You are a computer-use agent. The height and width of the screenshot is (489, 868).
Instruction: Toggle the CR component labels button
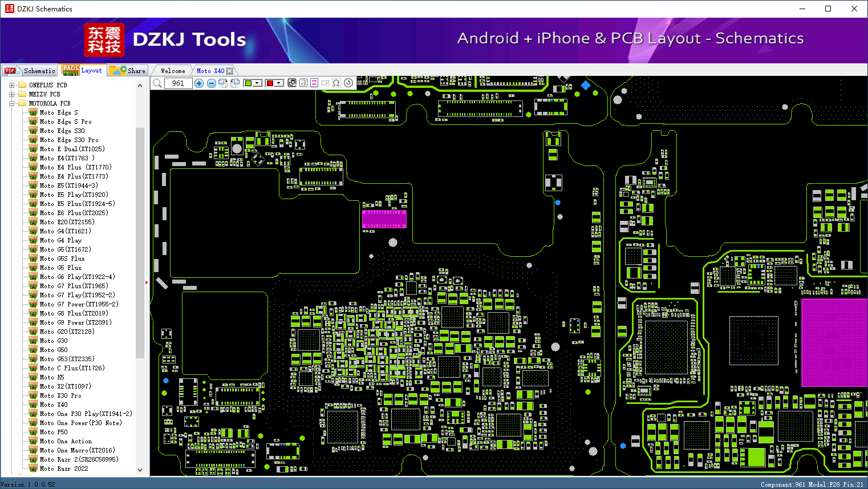(x=325, y=83)
